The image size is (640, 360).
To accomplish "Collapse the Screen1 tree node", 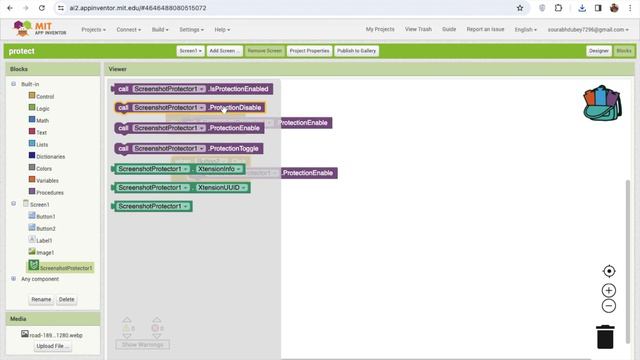I will point(13,203).
